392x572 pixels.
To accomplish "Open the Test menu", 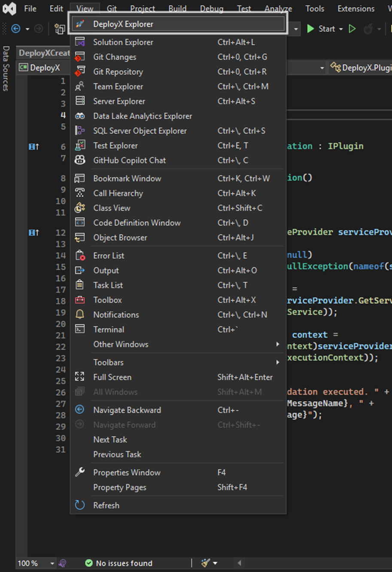I will (244, 9).
